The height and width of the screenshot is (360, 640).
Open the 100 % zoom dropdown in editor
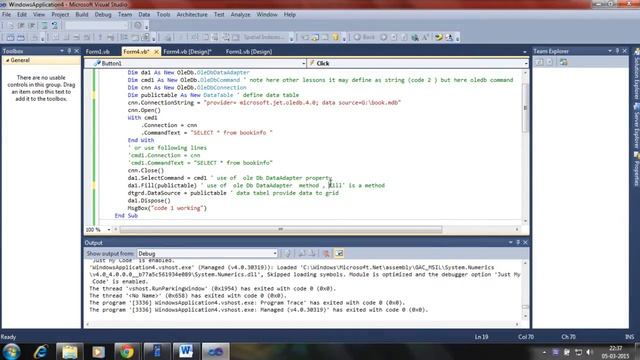point(109,230)
